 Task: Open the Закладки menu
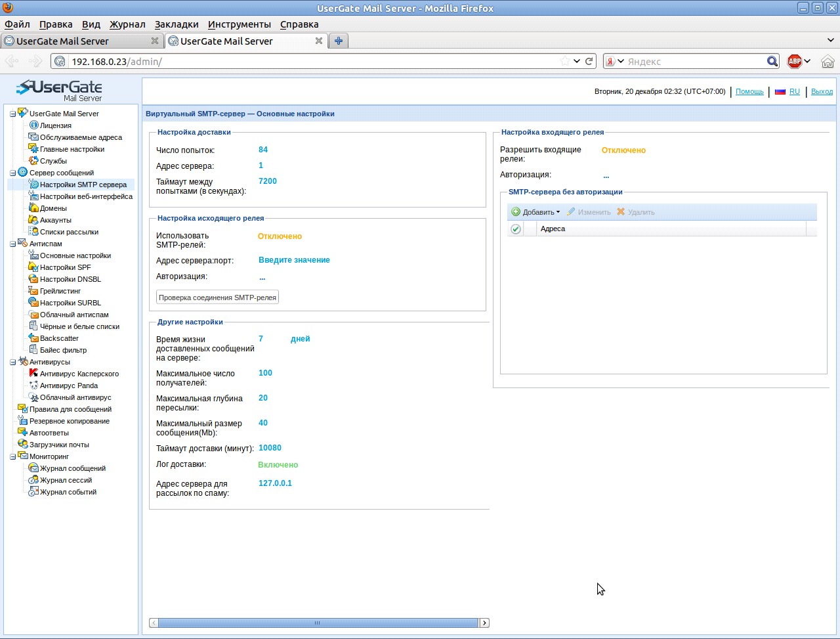point(177,24)
